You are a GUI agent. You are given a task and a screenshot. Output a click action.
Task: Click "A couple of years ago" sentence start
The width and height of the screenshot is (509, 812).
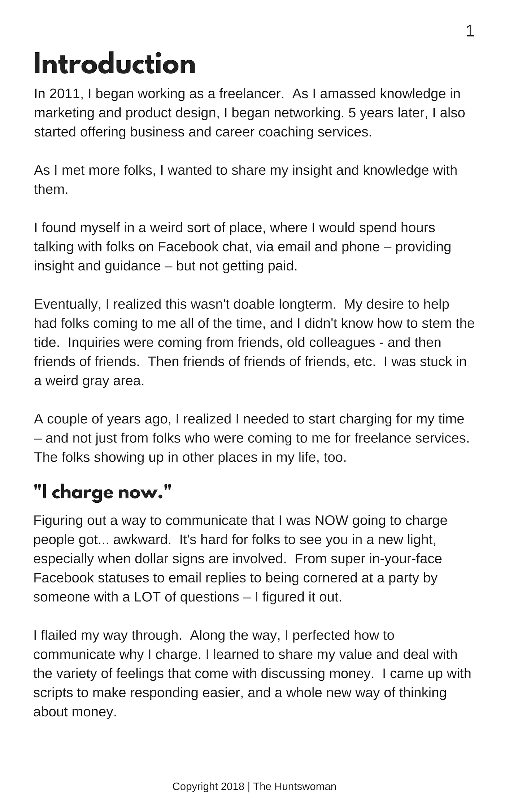(101, 419)
